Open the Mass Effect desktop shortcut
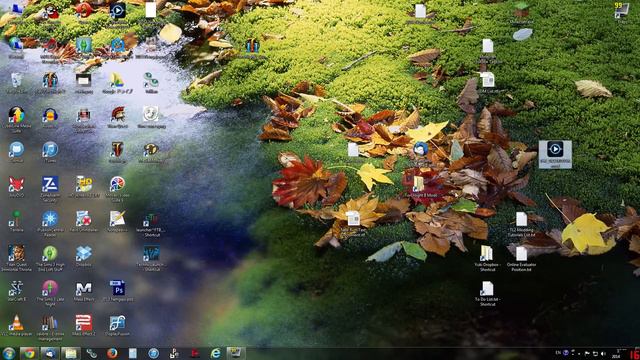This screenshot has width=640, height=360. (84, 289)
